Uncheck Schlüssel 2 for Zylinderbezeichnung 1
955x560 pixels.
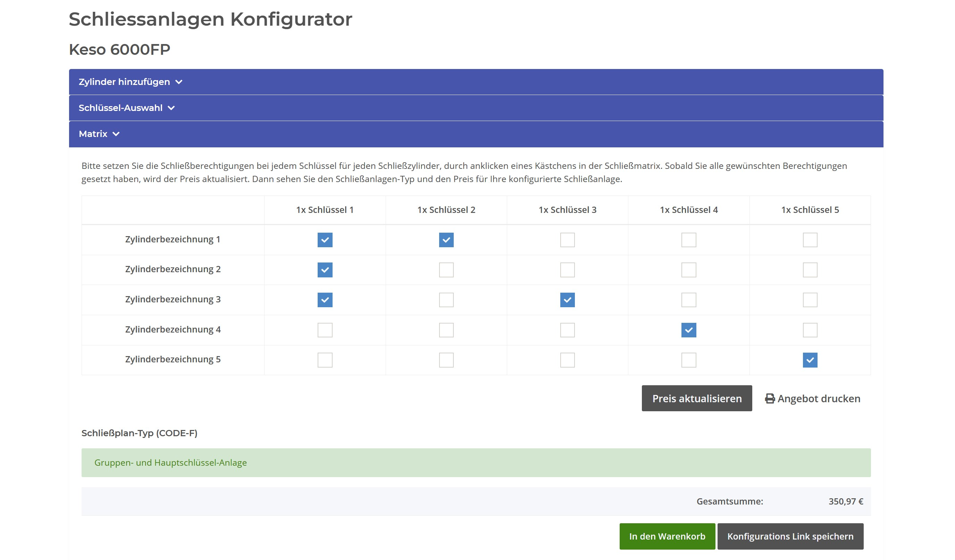446,240
